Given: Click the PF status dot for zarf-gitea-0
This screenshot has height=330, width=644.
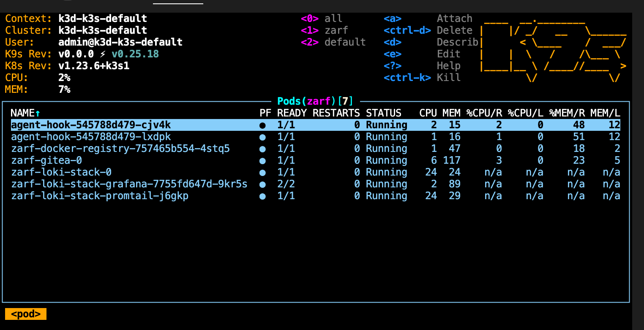Looking at the screenshot, I should coord(262,160).
